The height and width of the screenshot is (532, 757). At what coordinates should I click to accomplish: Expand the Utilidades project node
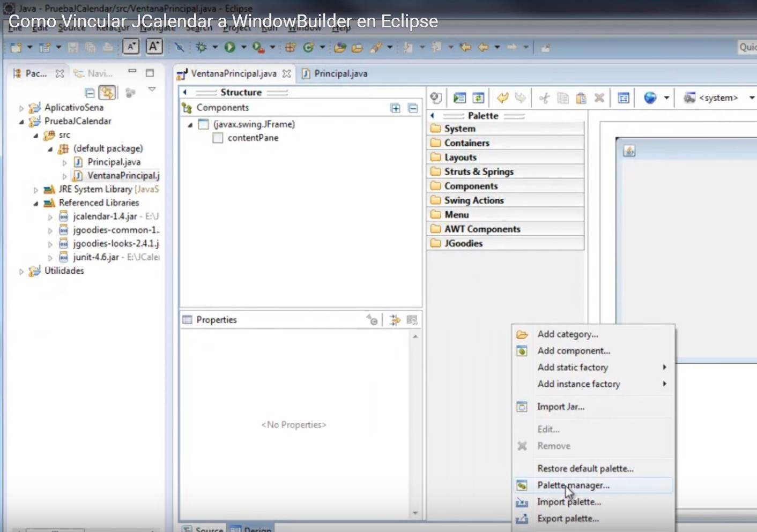click(x=21, y=272)
